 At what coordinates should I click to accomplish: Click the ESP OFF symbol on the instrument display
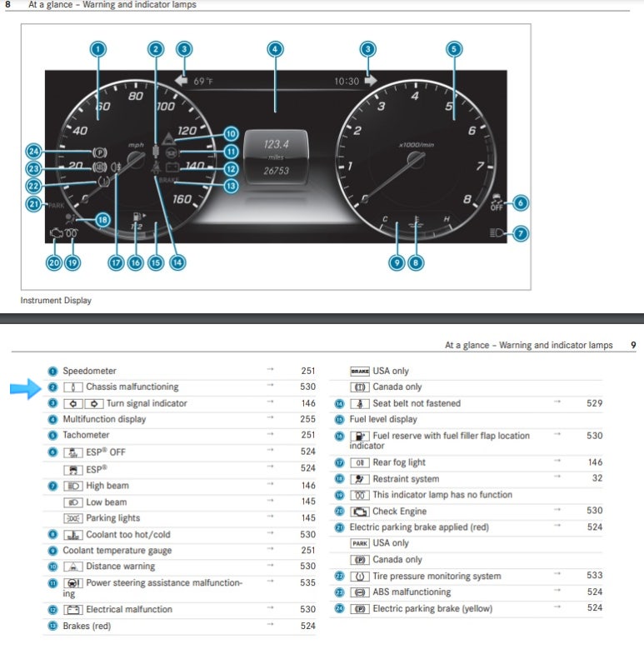pos(497,202)
